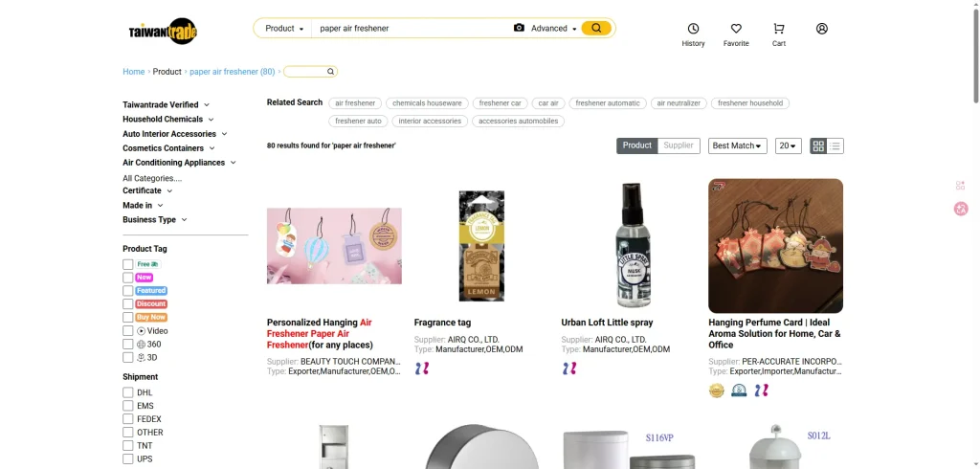The image size is (980, 469).
Task: Switch to list view layout icon
Action: (x=835, y=146)
